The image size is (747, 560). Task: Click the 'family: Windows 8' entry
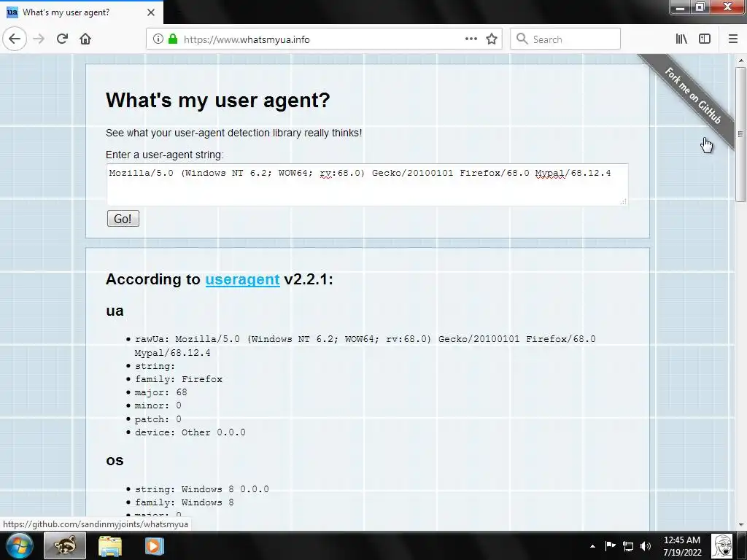click(x=185, y=502)
